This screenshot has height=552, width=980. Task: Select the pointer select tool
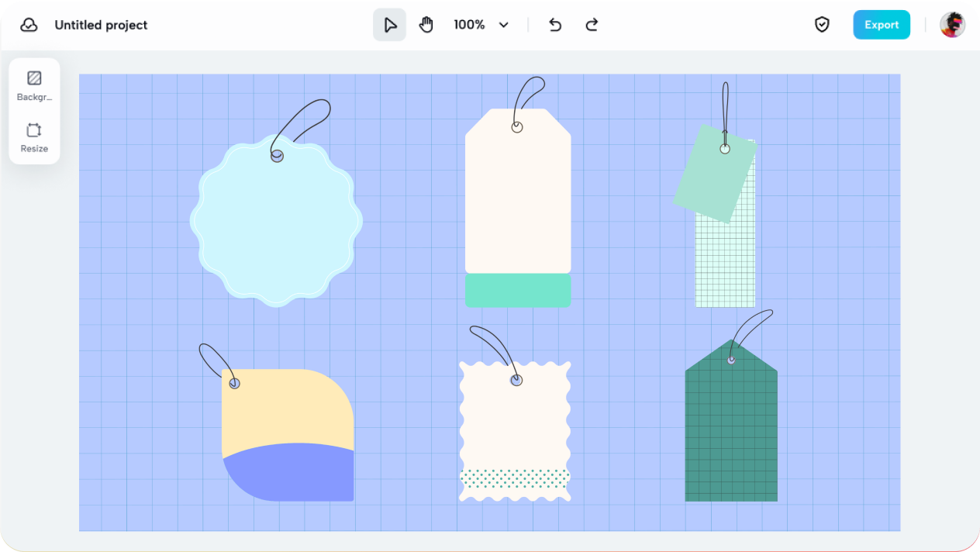[389, 25]
